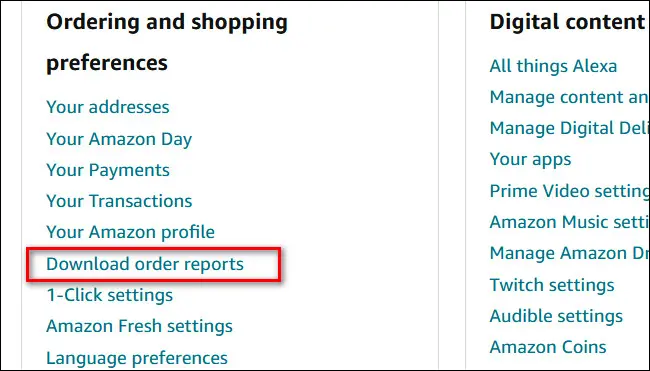The image size is (650, 371).
Task: Click Manage content and devices link
Action: tap(570, 97)
